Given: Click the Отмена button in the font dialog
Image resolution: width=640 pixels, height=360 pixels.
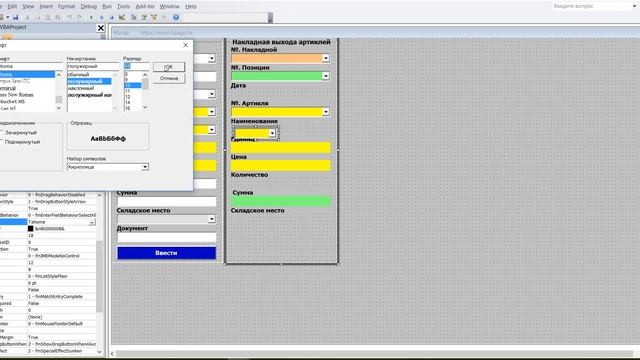Looking at the screenshot, I should tap(169, 78).
